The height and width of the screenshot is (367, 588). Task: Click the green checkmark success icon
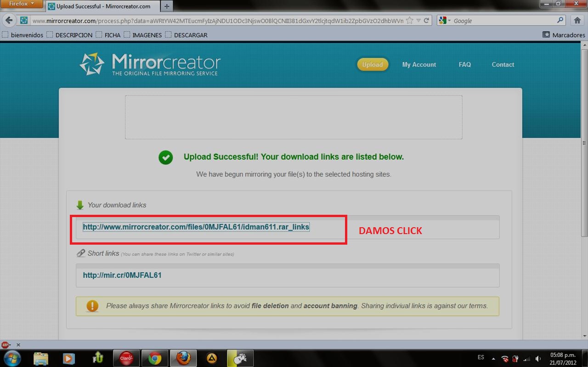tap(165, 157)
